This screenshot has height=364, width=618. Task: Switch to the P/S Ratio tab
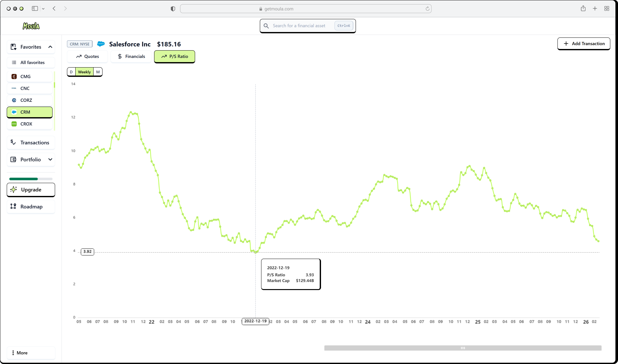pyautogui.click(x=175, y=56)
